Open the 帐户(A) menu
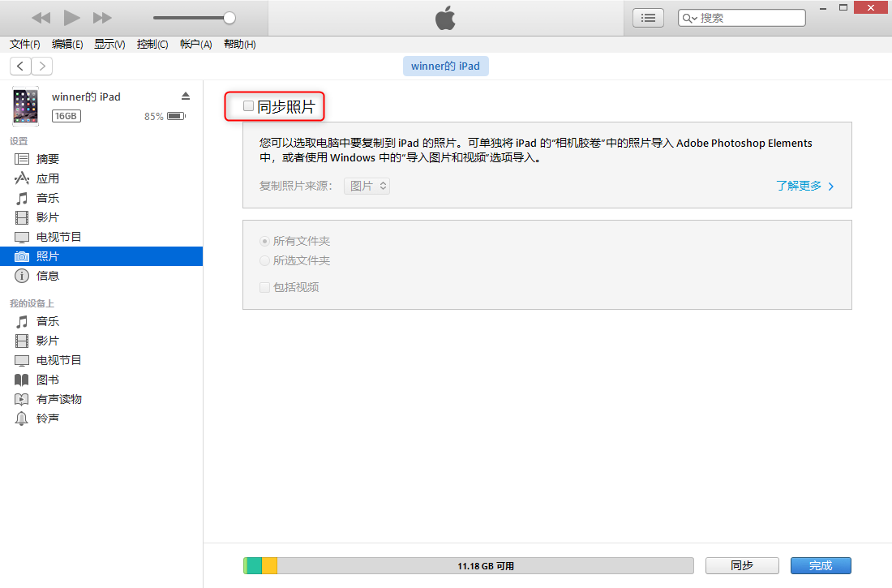This screenshot has width=892, height=588. (x=195, y=45)
